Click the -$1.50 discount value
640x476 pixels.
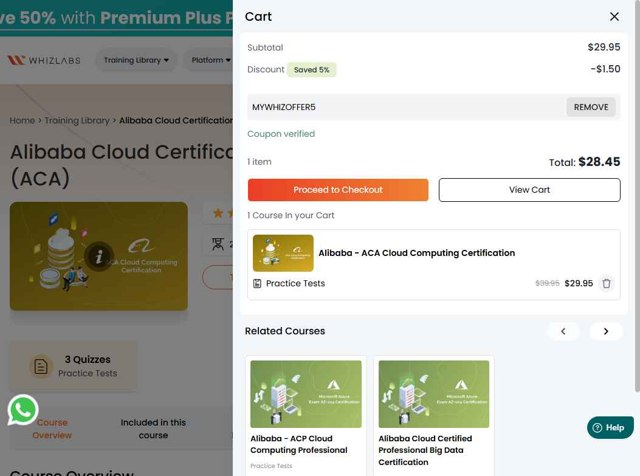coord(605,69)
